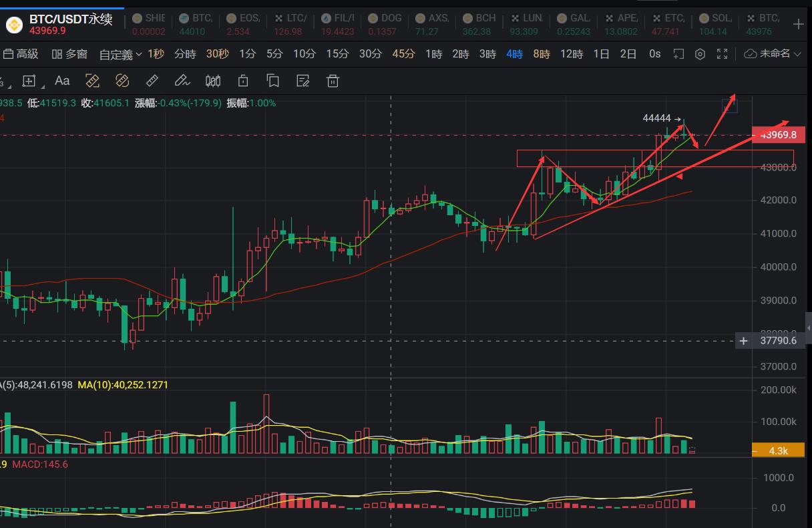Expand the 自定義 custom interval dropdown
Screen dimensions: 812x528
point(120,54)
